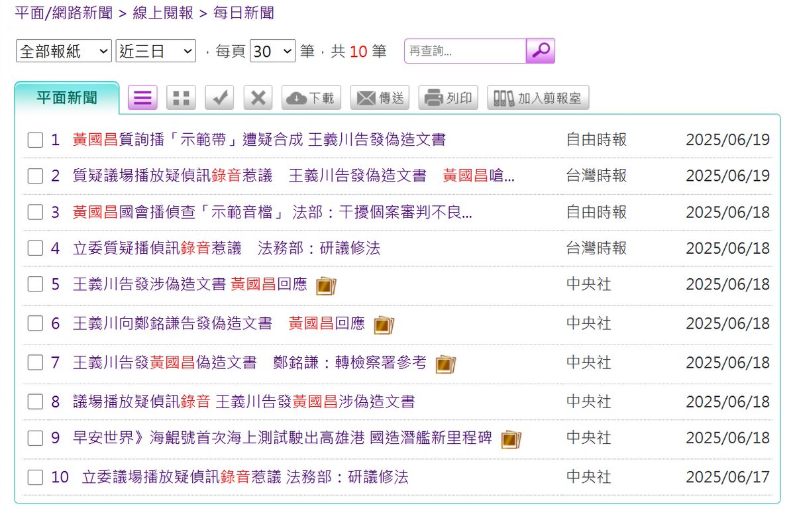This screenshot has width=795, height=532.
Task: Open photo icon for 王義川告發涉偽造文書 黃國昌回應
Action: click(x=326, y=286)
